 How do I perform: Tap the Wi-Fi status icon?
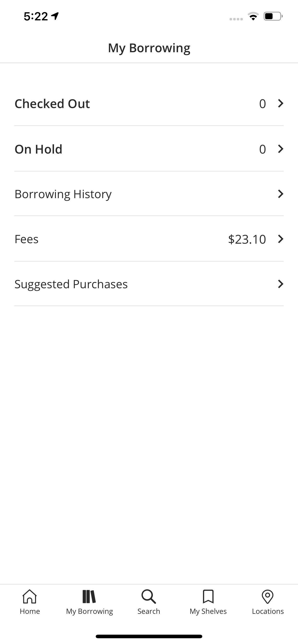253,16
